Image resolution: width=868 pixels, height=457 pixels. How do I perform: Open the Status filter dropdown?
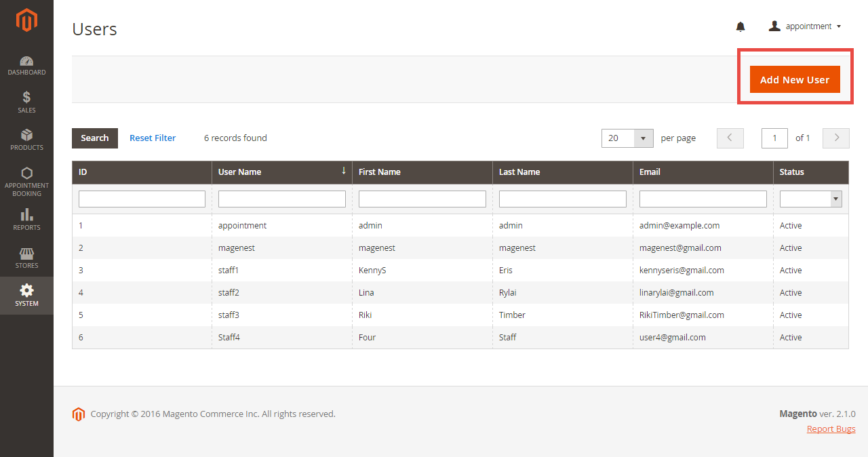(810, 199)
